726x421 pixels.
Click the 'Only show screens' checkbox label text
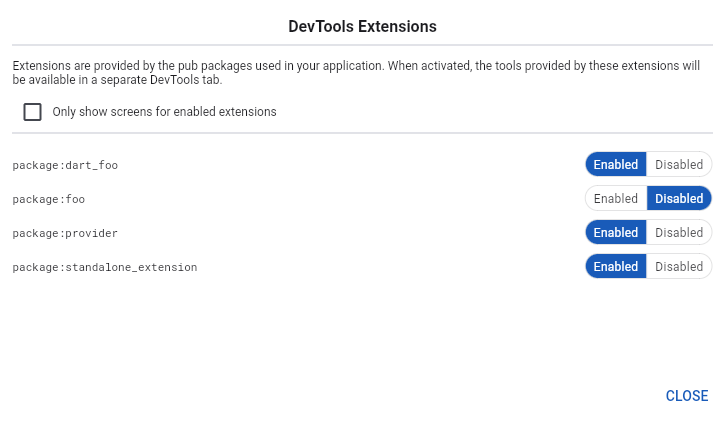(x=164, y=112)
